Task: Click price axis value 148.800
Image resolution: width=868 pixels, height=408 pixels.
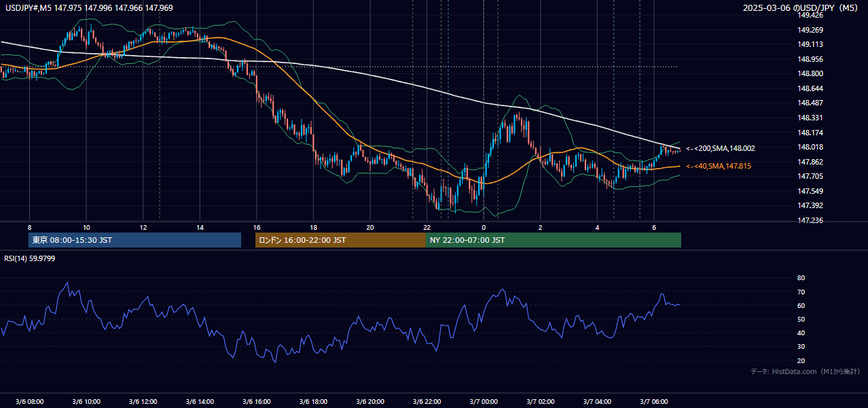Action: 811,73
